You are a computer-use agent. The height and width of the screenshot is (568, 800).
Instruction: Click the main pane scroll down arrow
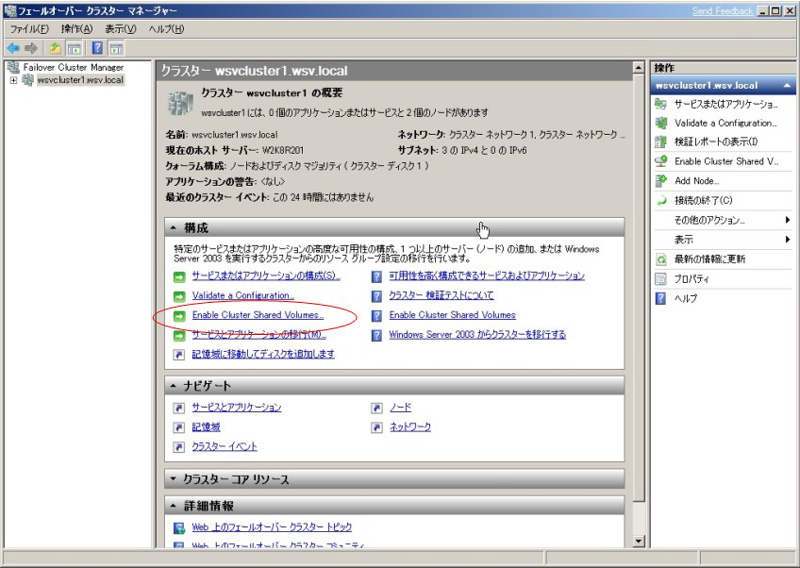(x=640, y=542)
